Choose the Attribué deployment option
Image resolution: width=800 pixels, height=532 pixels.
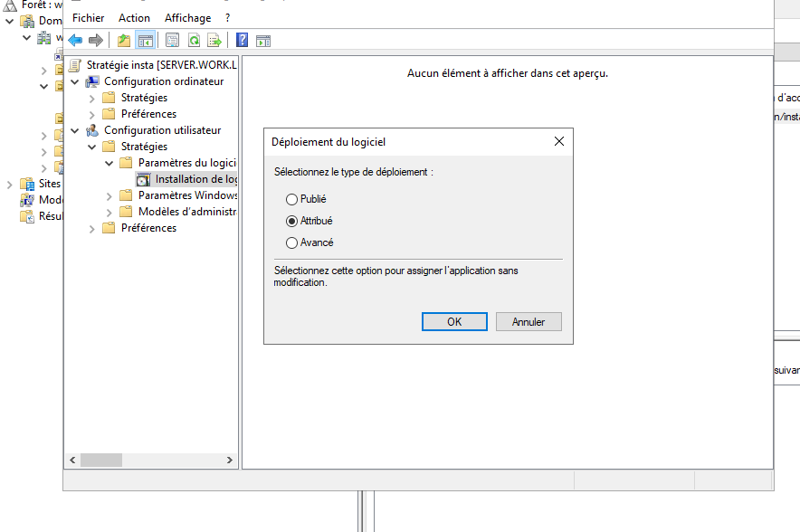[x=291, y=221]
